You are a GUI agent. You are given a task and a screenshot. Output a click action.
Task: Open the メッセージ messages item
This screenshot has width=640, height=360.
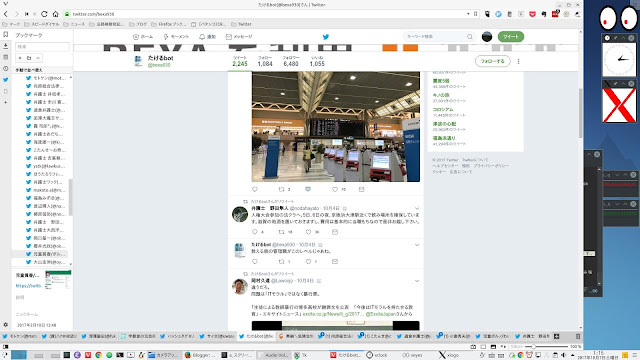point(239,37)
